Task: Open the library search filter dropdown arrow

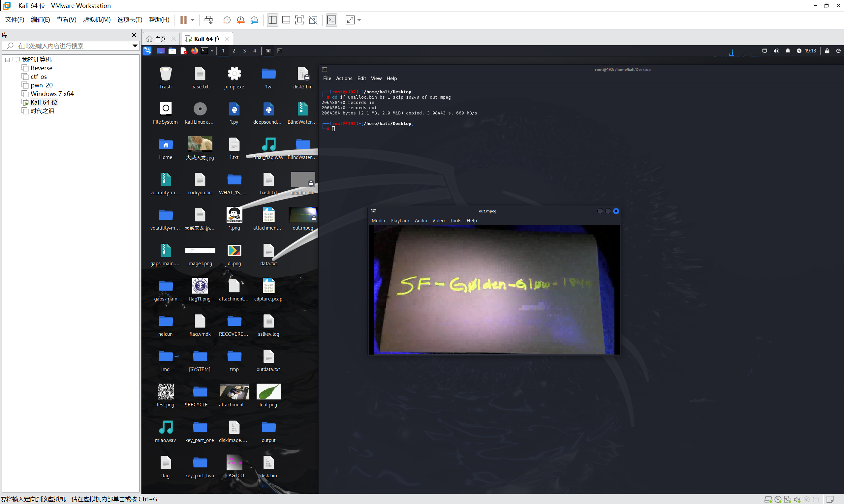Action: [x=135, y=46]
